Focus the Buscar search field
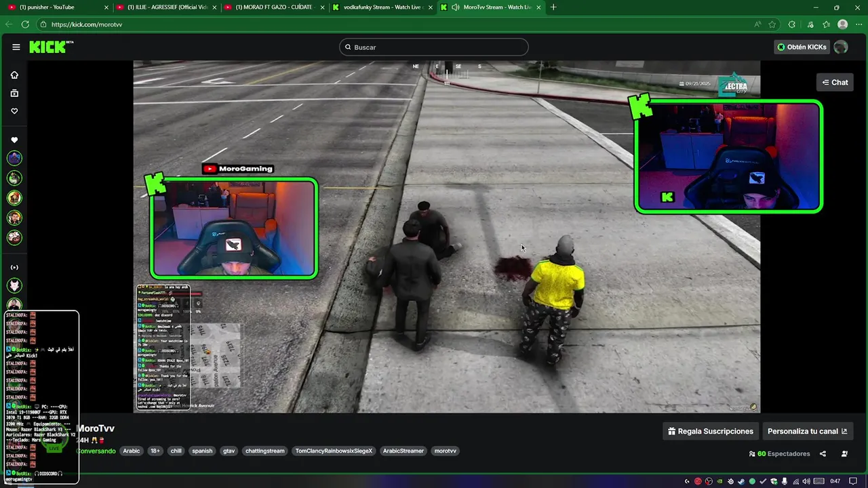Viewport: 868px width, 488px height. [x=434, y=47]
